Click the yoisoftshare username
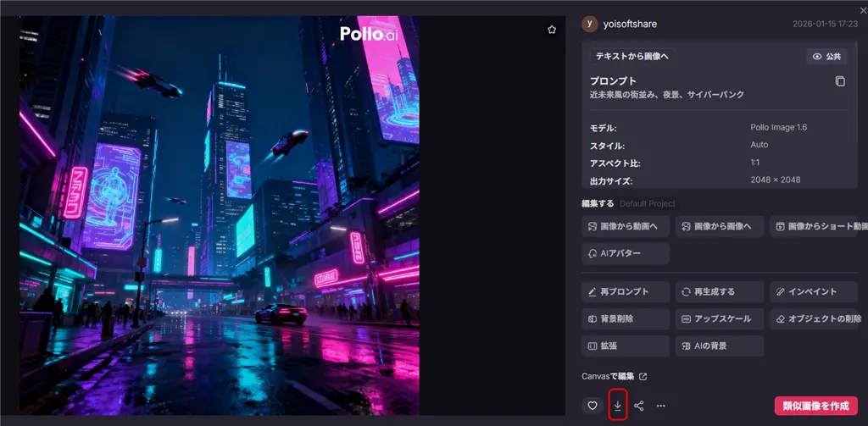 630,24
